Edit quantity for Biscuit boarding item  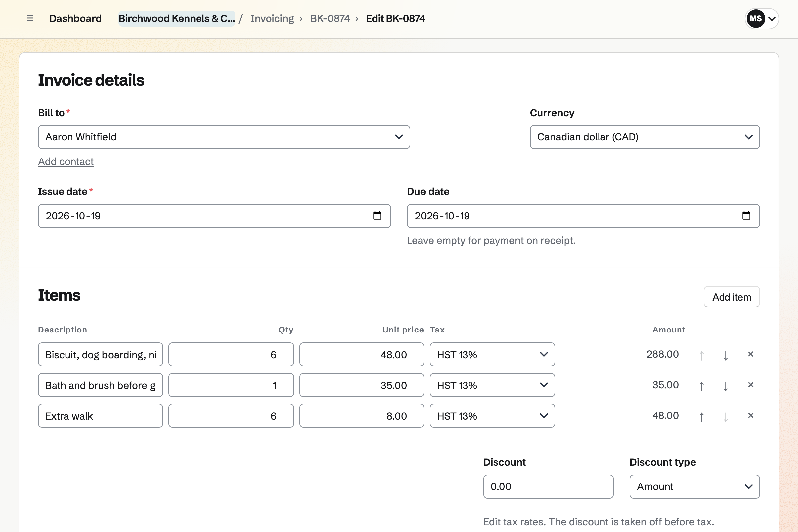pos(231,354)
